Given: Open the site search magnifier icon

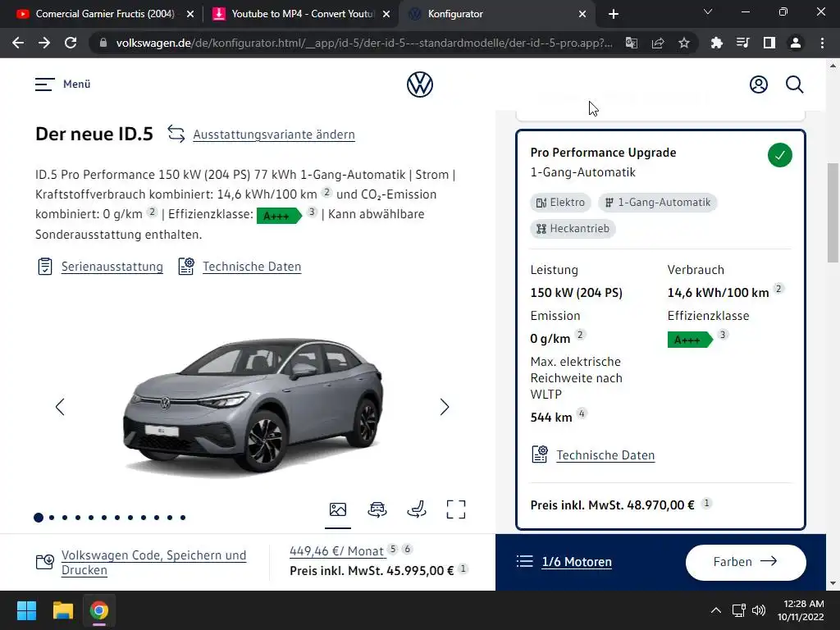Looking at the screenshot, I should (794, 84).
